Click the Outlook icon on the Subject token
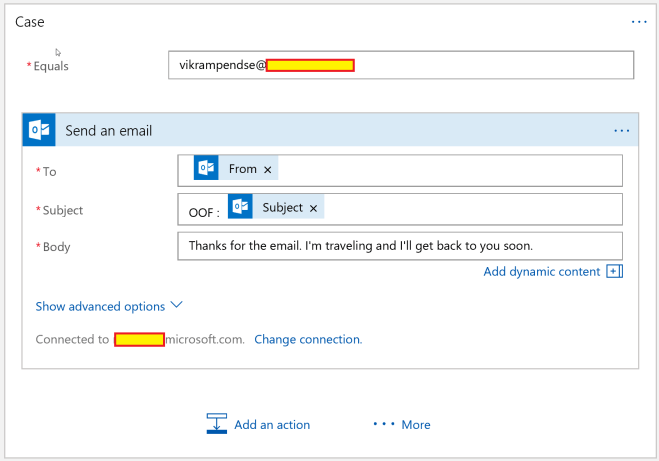 [x=240, y=207]
